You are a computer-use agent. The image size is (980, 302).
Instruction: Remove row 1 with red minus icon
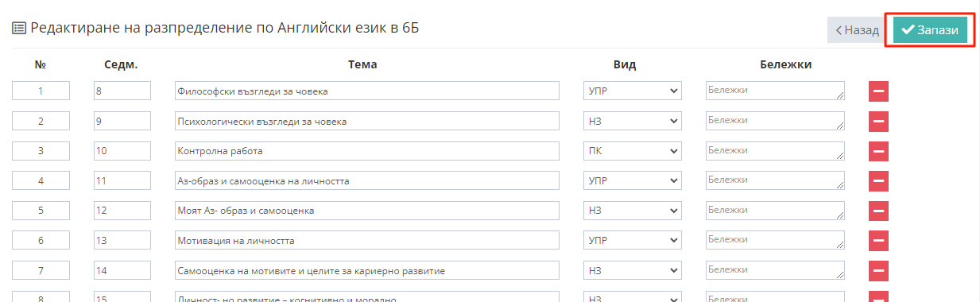pyautogui.click(x=878, y=91)
